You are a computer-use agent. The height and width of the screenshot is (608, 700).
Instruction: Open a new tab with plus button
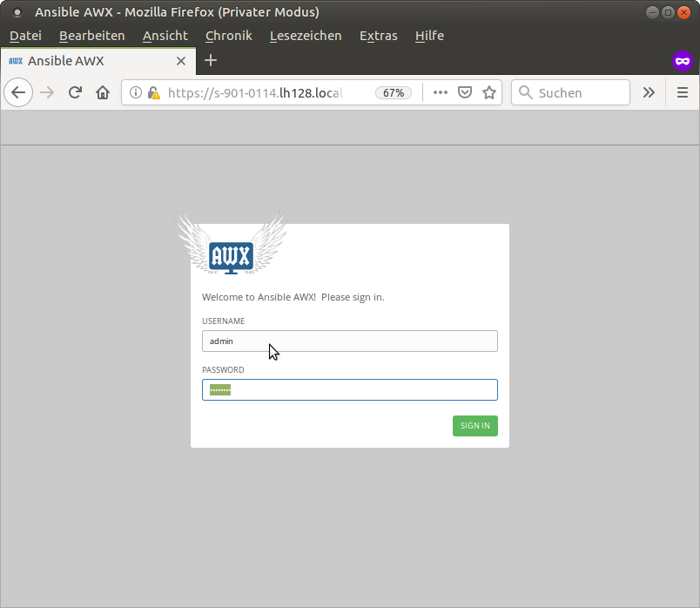point(211,60)
